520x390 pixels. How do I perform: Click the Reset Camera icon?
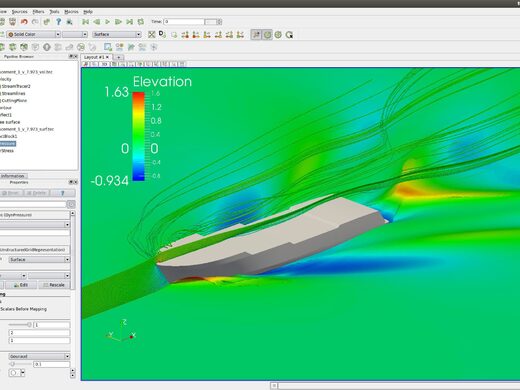click(x=152, y=34)
